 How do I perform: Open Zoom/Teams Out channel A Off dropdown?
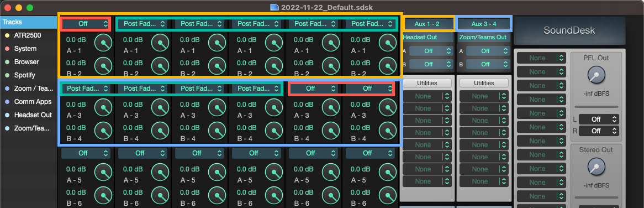point(488,51)
